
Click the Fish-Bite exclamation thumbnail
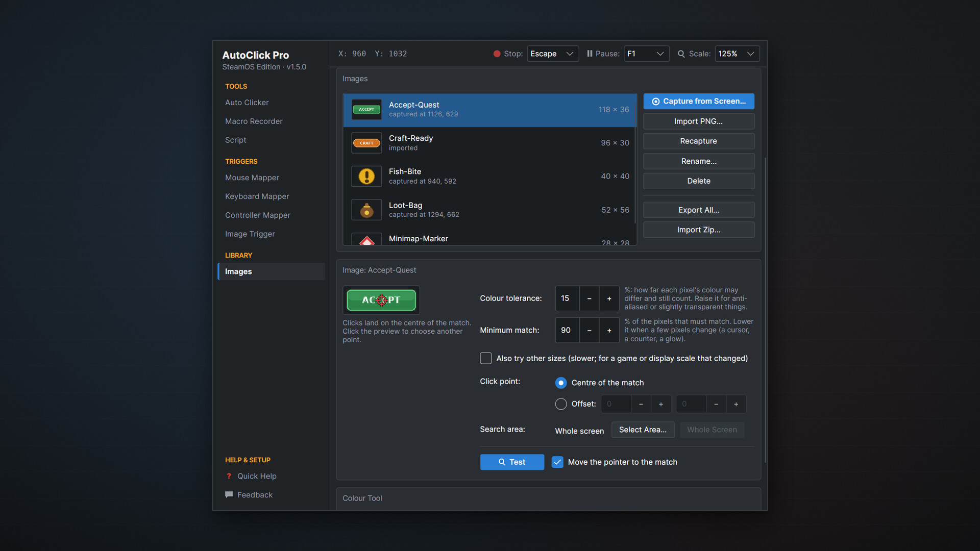coord(366,177)
